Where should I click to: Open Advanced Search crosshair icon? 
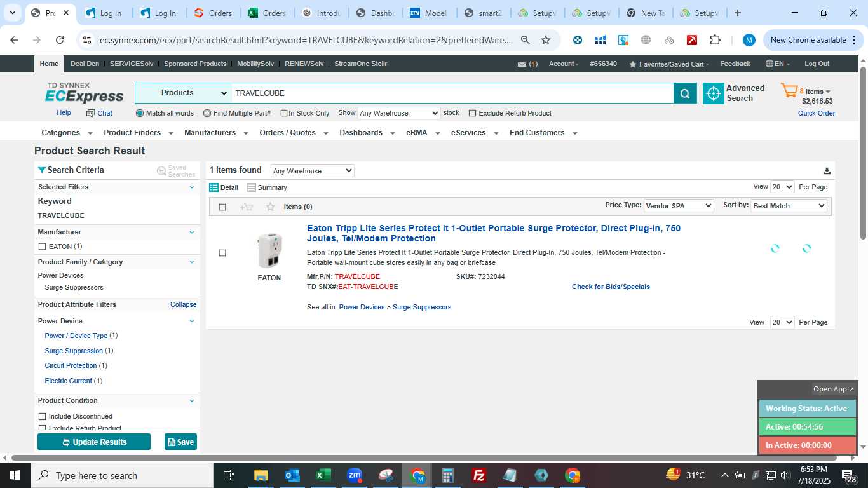tap(713, 93)
